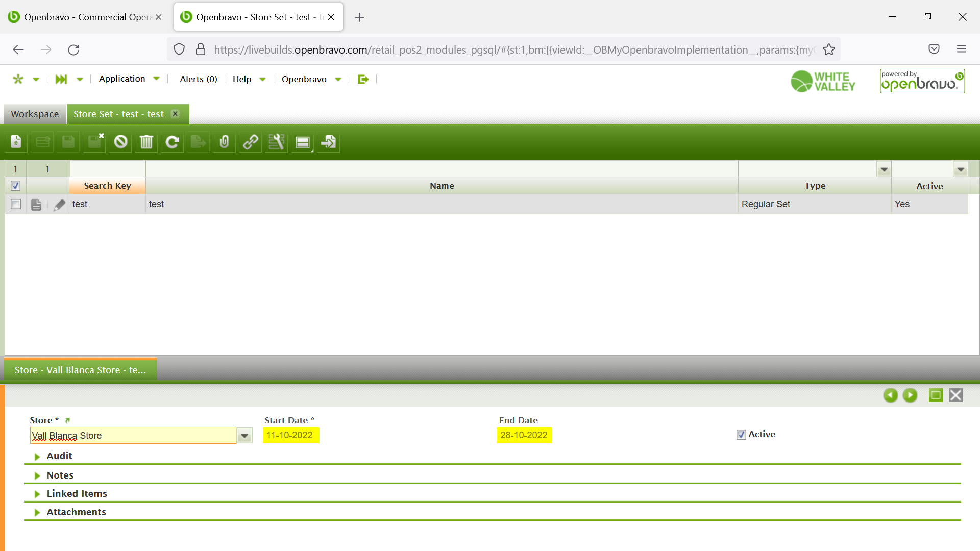Click the Refresh toolbar icon
Viewport: 980px width, 551px height.
pos(173,142)
